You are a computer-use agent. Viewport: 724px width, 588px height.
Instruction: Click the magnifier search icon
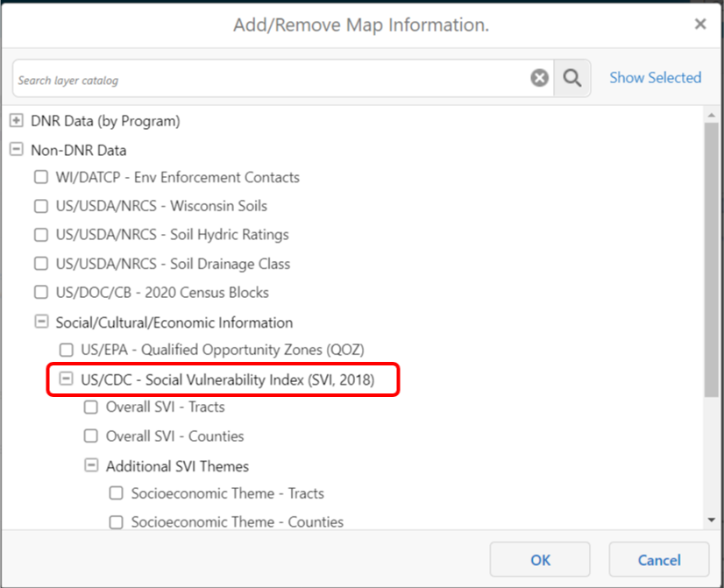click(571, 78)
